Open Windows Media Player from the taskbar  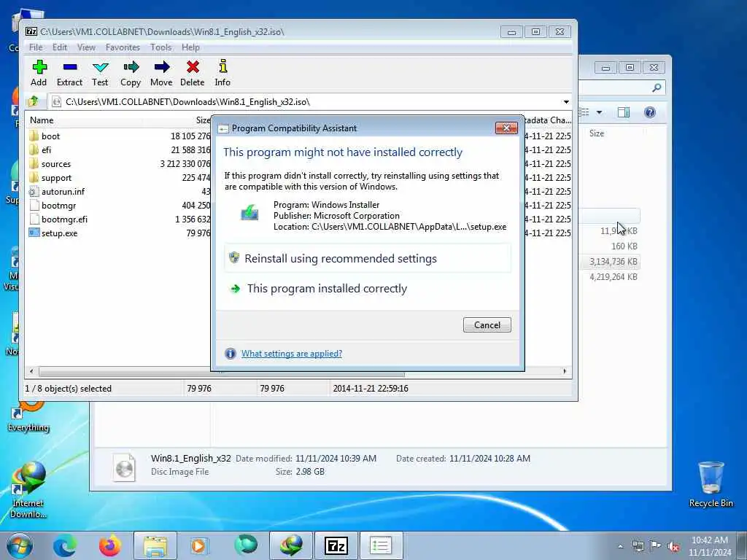tap(198, 545)
